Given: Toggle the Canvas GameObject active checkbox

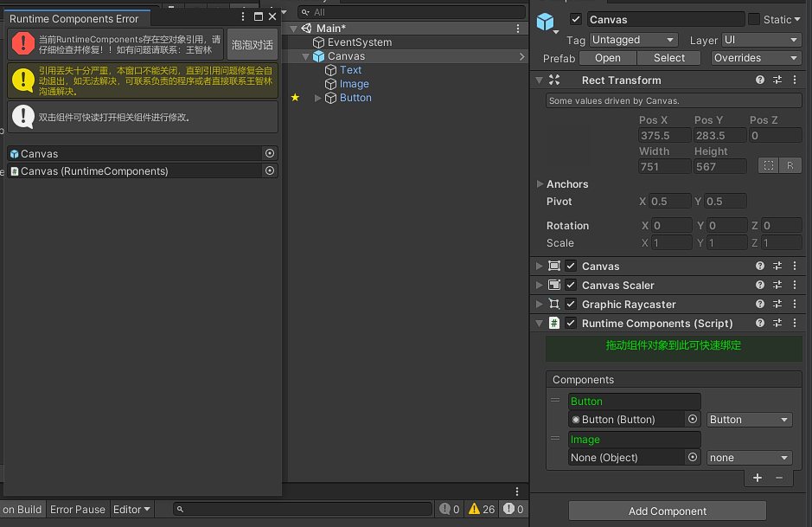Looking at the screenshot, I should click(575, 19).
